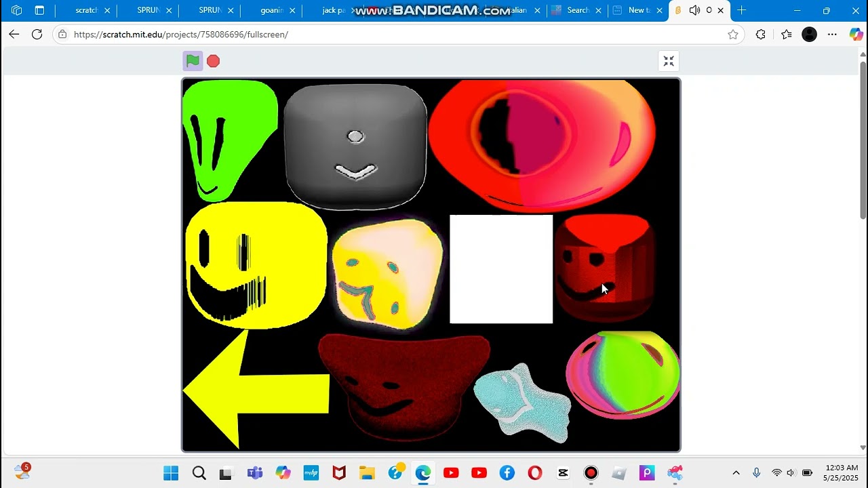The height and width of the screenshot is (488, 868).
Task: Click the green flag to start project
Action: tap(193, 61)
